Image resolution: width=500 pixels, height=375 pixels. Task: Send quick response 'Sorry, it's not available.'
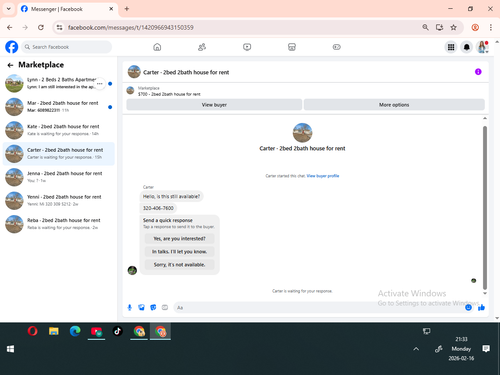[179, 265]
